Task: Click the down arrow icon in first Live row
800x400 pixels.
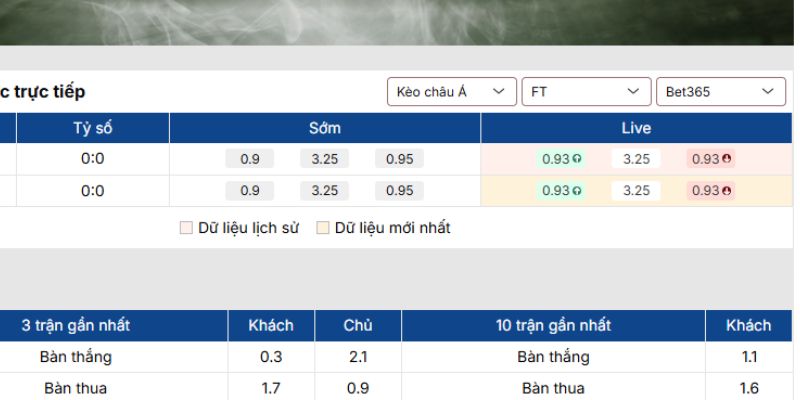Action: pyautogui.click(x=727, y=159)
